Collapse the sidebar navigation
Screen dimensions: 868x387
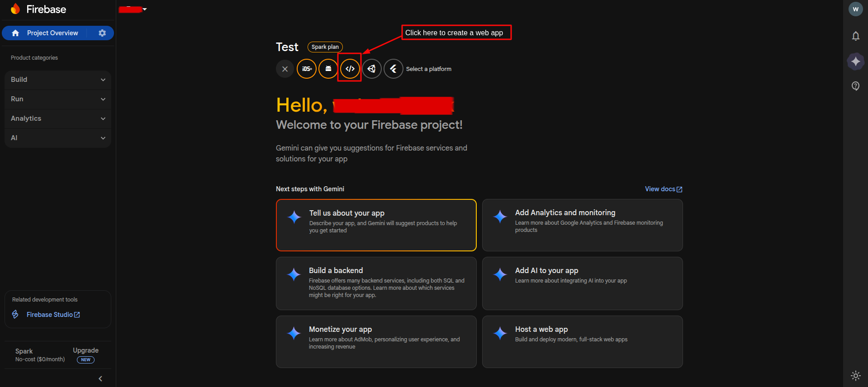pos(100,379)
